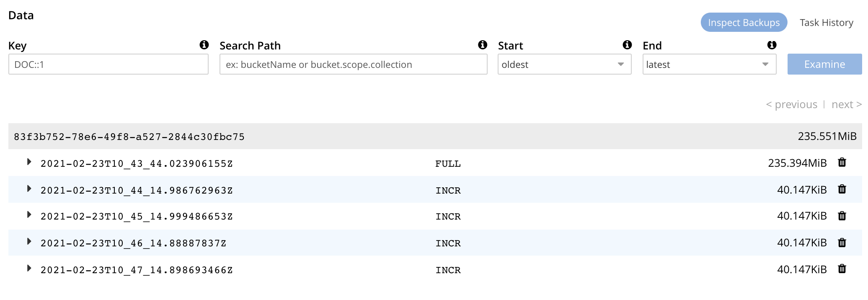Expand the 10_44_14 INCR backup row
This screenshot has width=868, height=300.
pyautogui.click(x=29, y=189)
